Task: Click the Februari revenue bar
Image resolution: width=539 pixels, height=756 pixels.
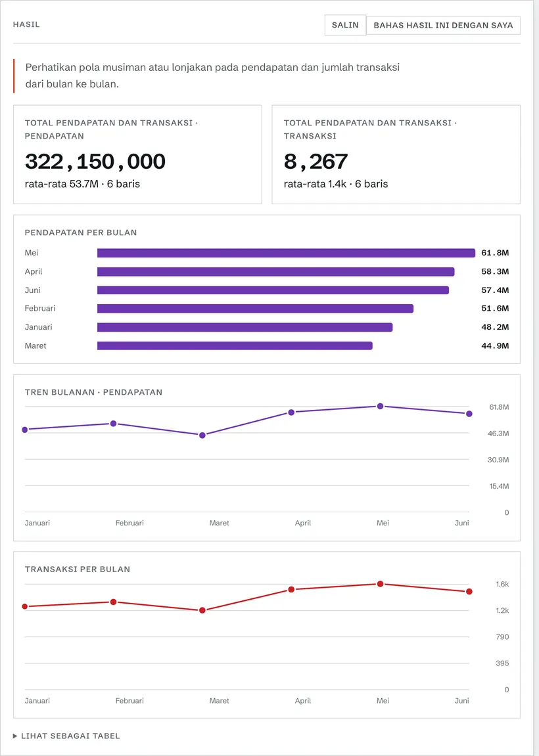Action: click(x=255, y=309)
